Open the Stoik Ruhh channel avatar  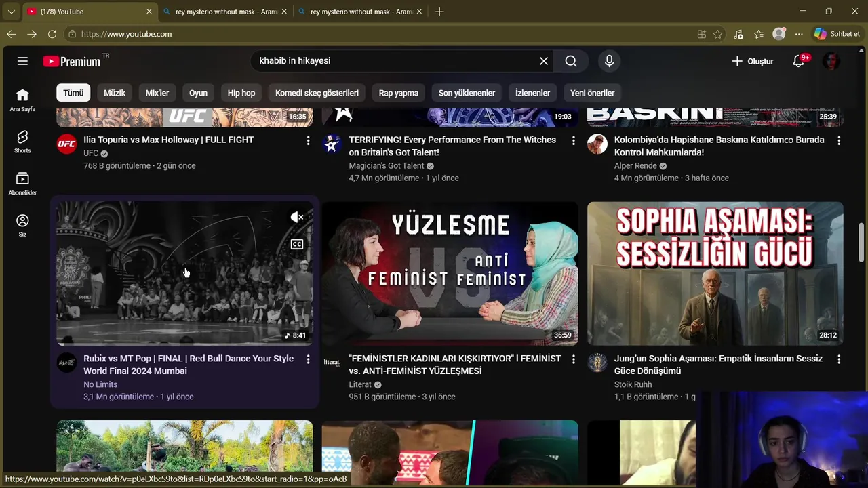(597, 363)
